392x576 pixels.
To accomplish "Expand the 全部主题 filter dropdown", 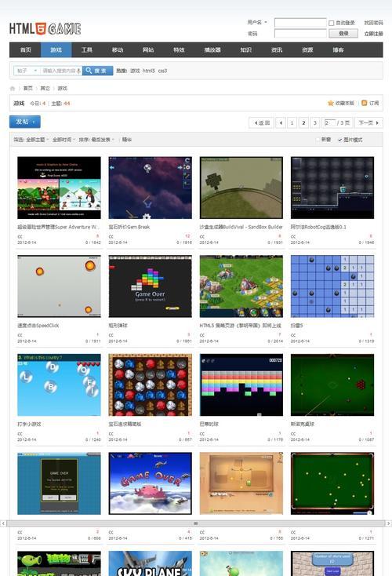I will point(36,140).
